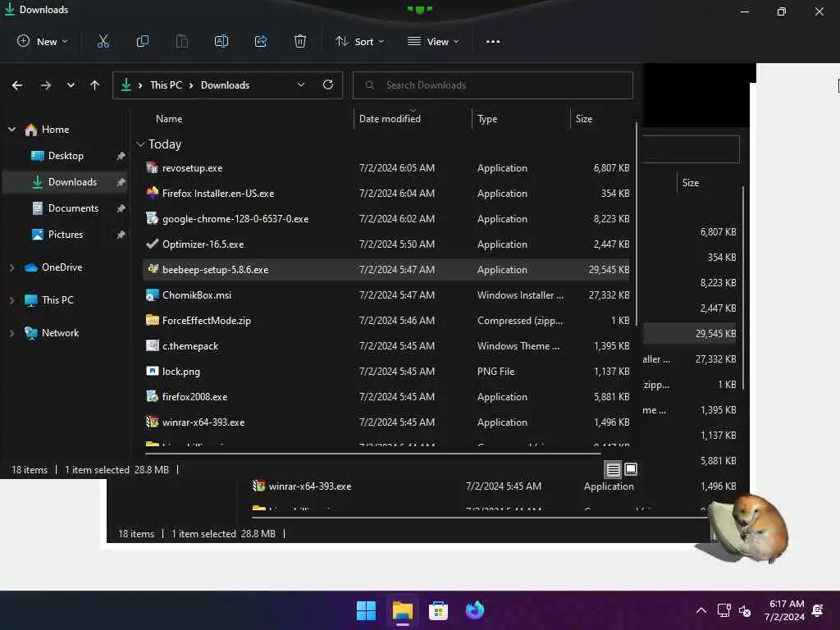Click the ChomikBox.msi file icon
This screenshot has width=840, height=630.
pyautogui.click(x=152, y=294)
